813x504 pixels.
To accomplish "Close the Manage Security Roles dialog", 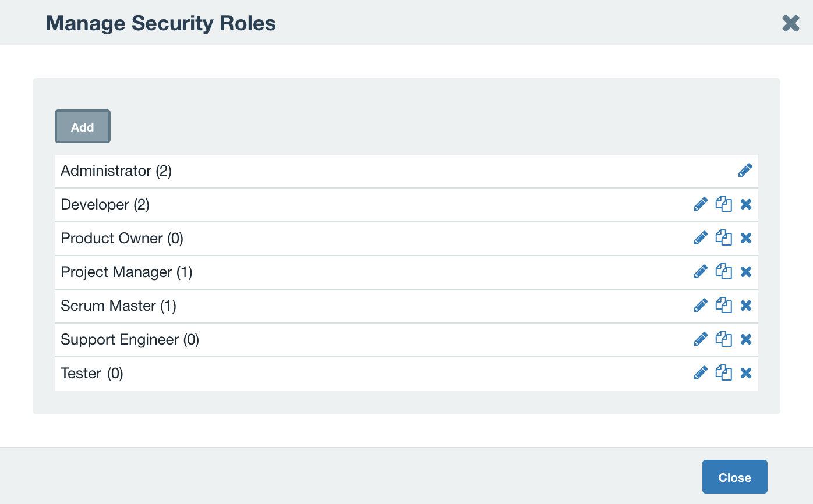I will (x=734, y=477).
